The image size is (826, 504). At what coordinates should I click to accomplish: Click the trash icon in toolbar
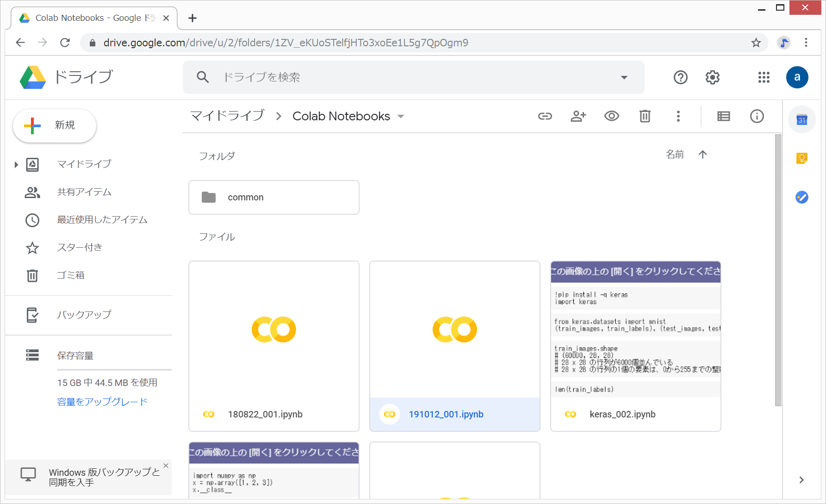pos(645,116)
